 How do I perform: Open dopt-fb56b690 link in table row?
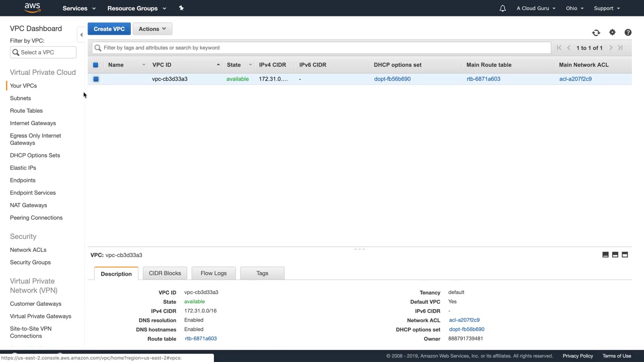pos(392,79)
